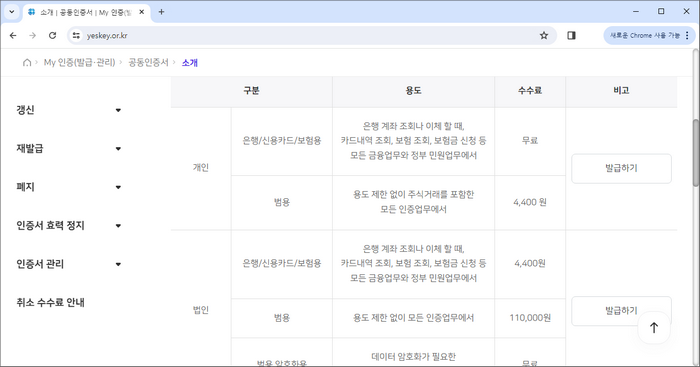Click 개인 은행/신용카드/보험용 type cell

[282, 141]
